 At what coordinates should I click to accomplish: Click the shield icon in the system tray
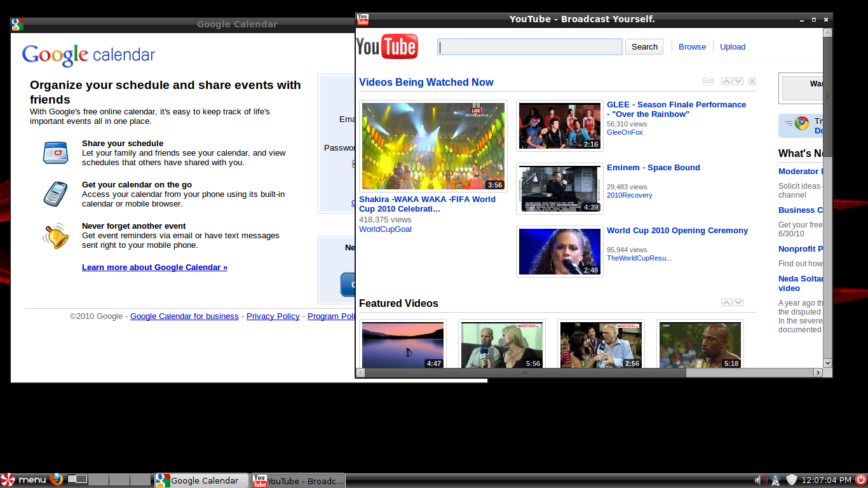click(x=792, y=480)
